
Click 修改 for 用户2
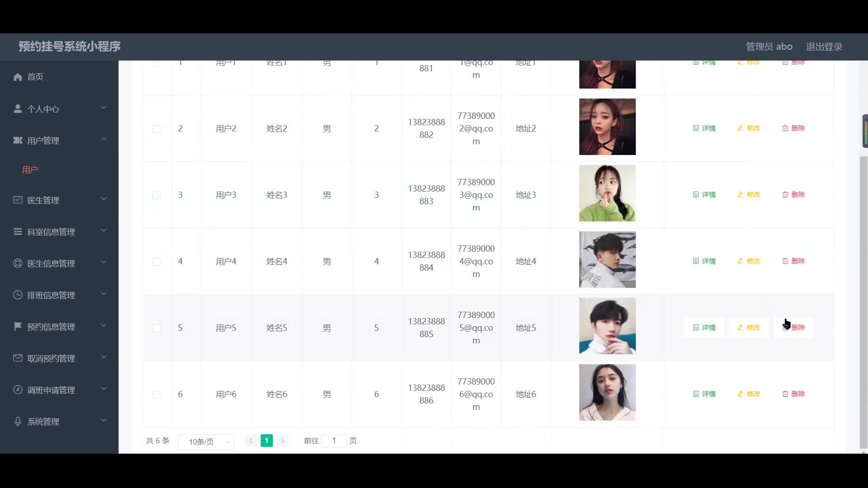[x=749, y=128]
